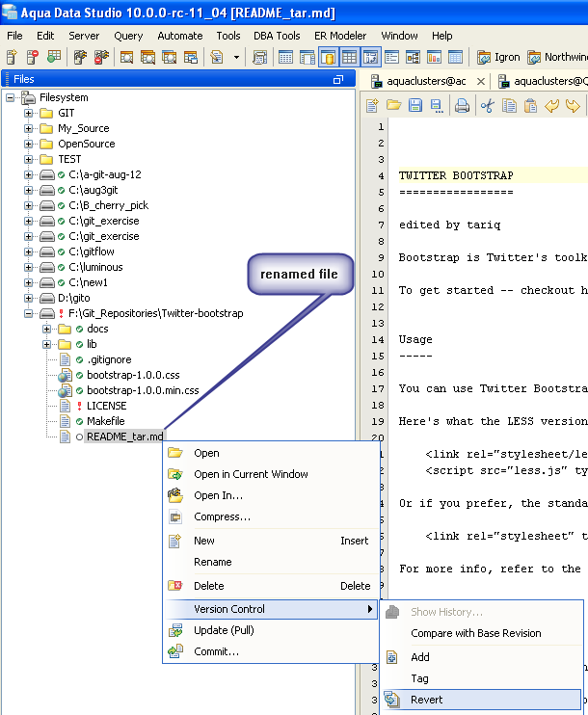Select Update (Pull) menu entry
The image size is (588, 715).
pos(271,630)
